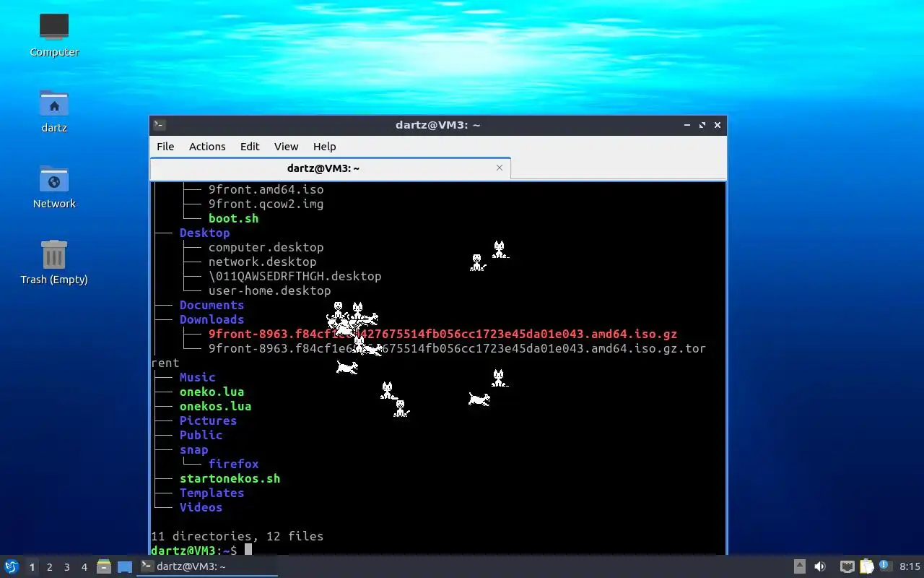Open the Help menu

tap(324, 146)
